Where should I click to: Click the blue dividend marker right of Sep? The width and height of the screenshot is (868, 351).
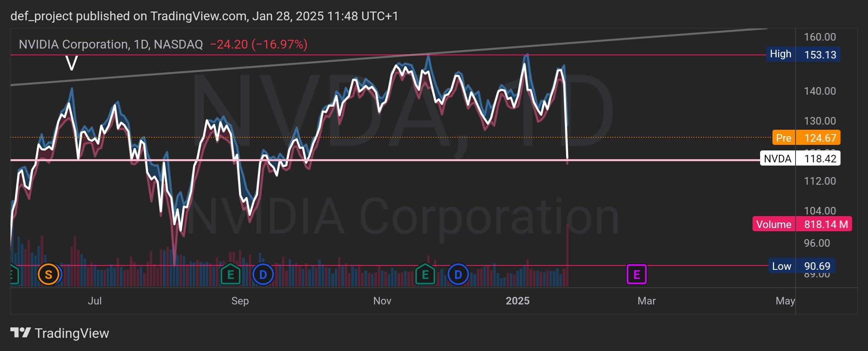coord(263,275)
